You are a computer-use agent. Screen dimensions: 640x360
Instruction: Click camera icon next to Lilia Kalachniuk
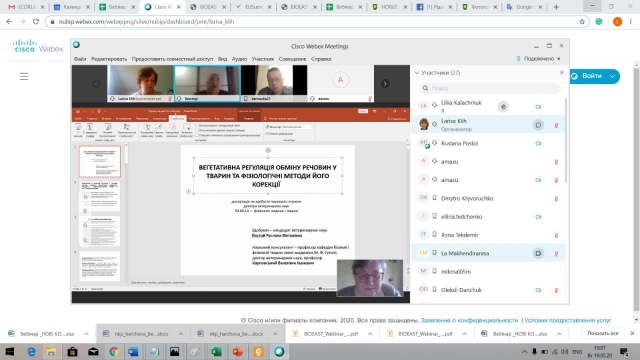pos(538,107)
